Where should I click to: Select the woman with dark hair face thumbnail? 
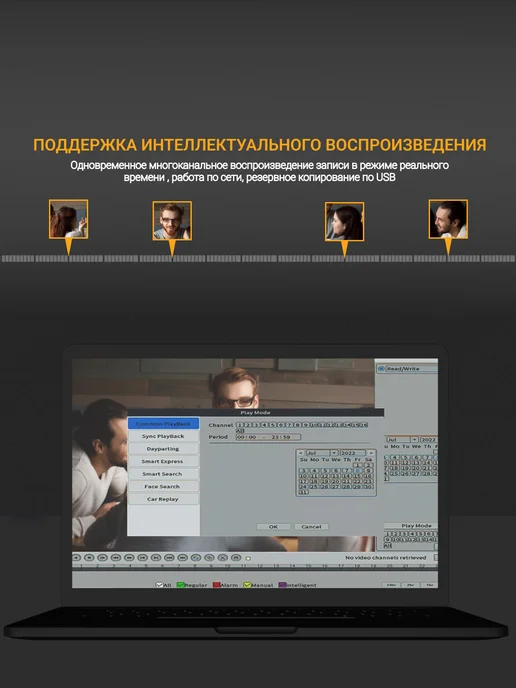[x=344, y=222]
